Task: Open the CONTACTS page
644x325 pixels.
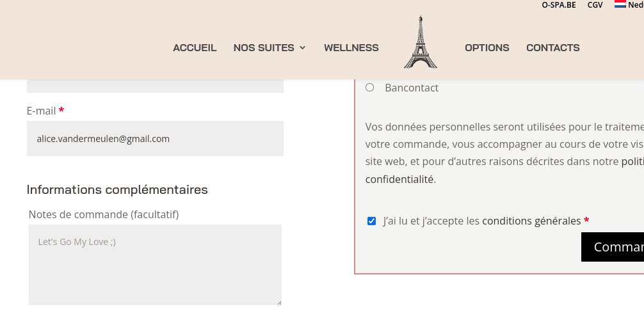Action: [553, 47]
